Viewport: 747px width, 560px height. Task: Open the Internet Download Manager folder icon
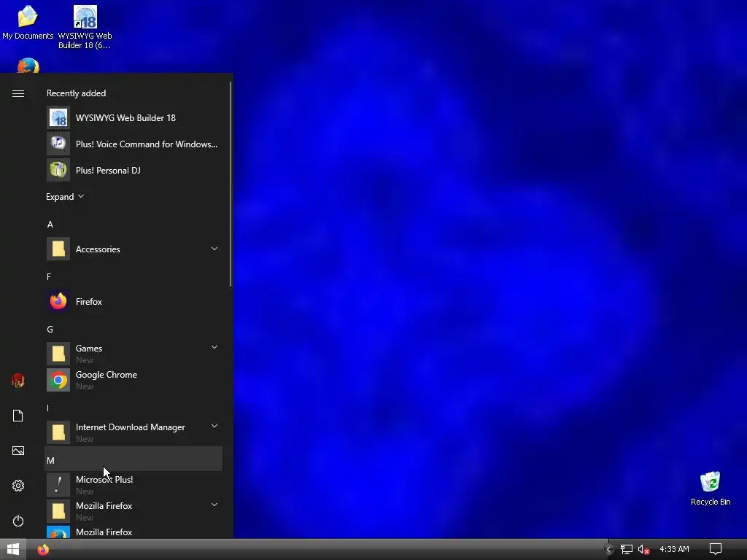(58, 432)
